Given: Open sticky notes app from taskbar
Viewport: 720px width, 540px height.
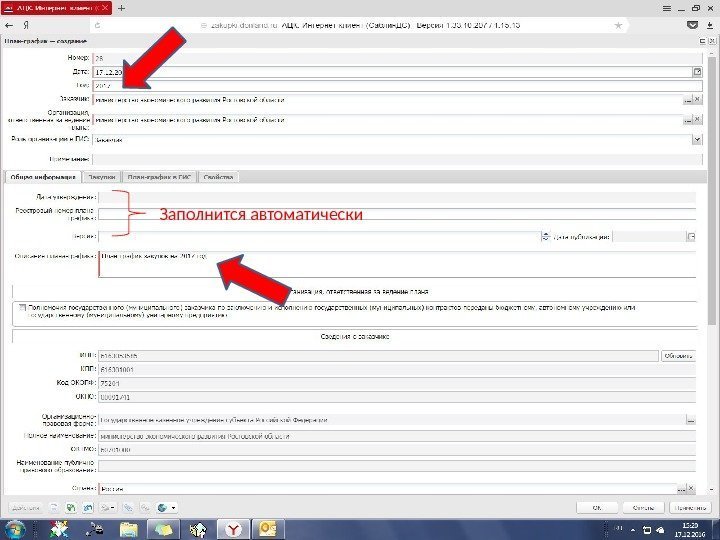Looking at the screenshot, I should click(x=163, y=530).
